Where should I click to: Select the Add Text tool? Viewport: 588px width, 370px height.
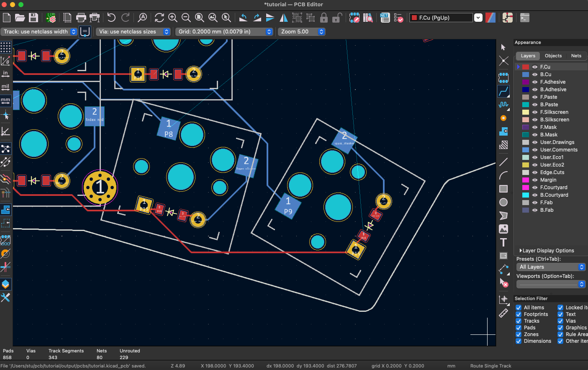click(503, 242)
